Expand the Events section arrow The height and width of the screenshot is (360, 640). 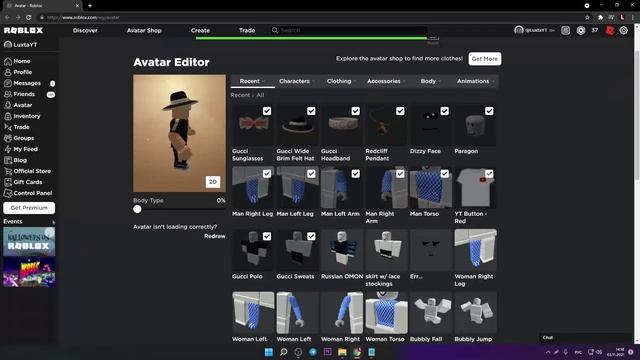pyautogui.click(x=53, y=222)
